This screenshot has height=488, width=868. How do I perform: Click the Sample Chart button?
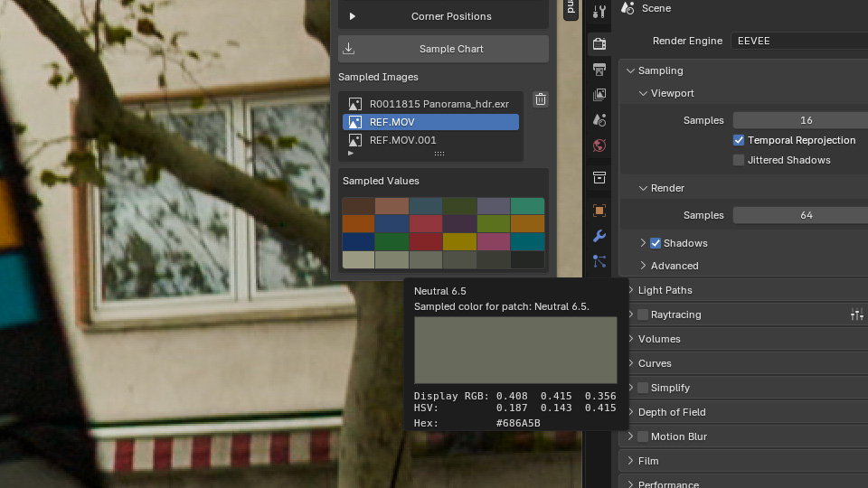pos(443,49)
